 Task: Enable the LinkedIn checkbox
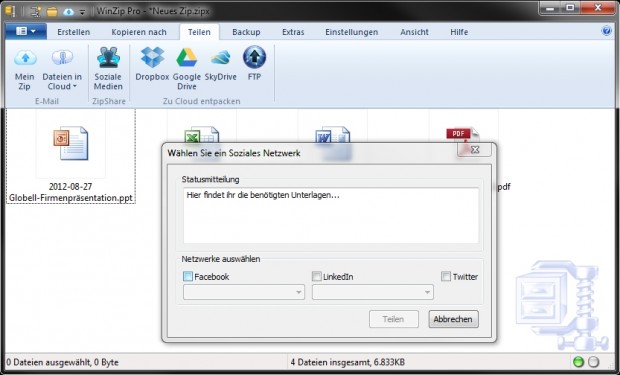(x=317, y=276)
